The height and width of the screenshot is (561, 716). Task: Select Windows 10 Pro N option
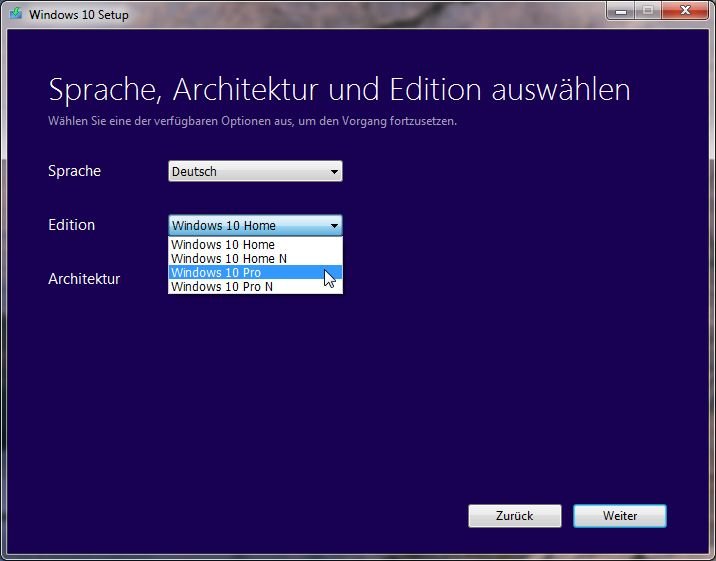coord(255,287)
